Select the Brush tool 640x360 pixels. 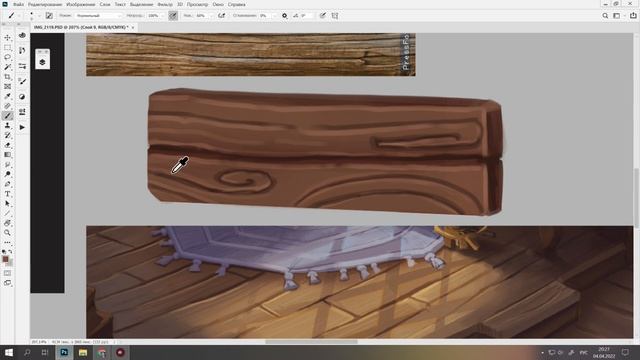[x=7, y=116]
